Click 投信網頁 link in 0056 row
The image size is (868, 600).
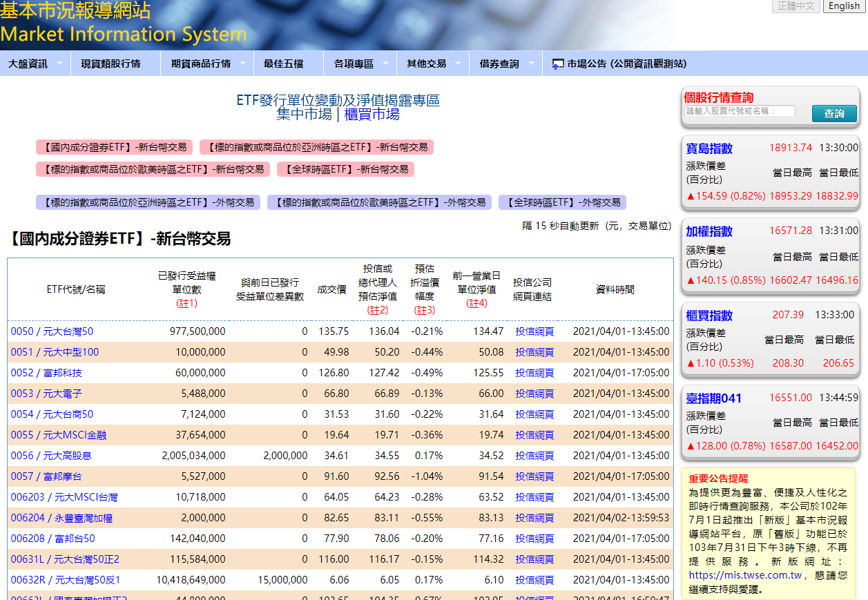pyautogui.click(x=534, y=456)
